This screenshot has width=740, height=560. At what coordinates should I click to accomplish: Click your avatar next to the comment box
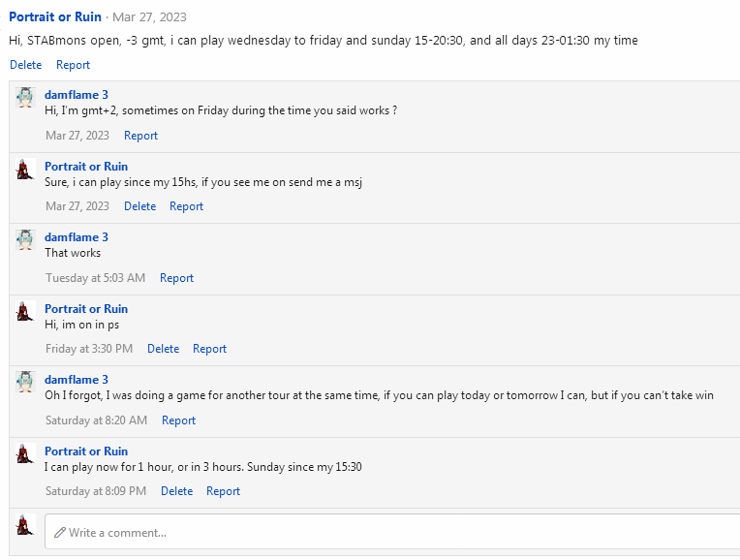pos(26,526)
